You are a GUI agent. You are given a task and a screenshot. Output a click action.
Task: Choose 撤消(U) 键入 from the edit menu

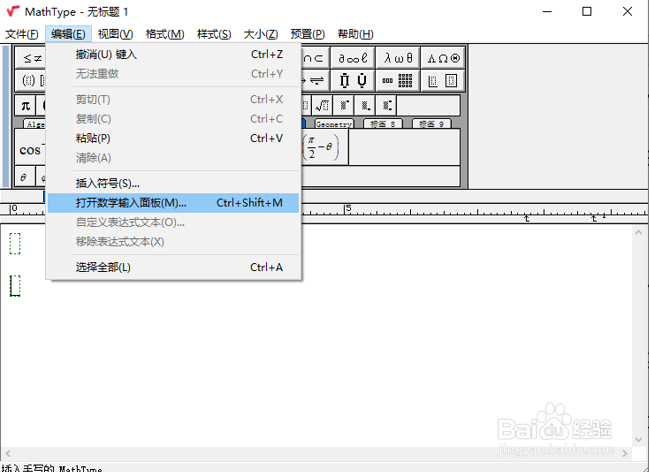[173, 54]
